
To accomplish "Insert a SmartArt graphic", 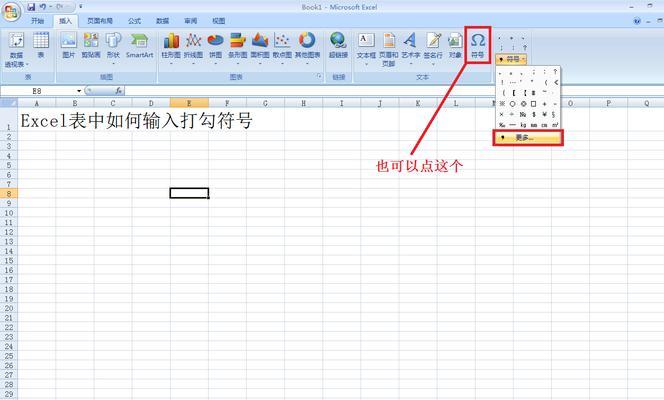I will [139, 45].
